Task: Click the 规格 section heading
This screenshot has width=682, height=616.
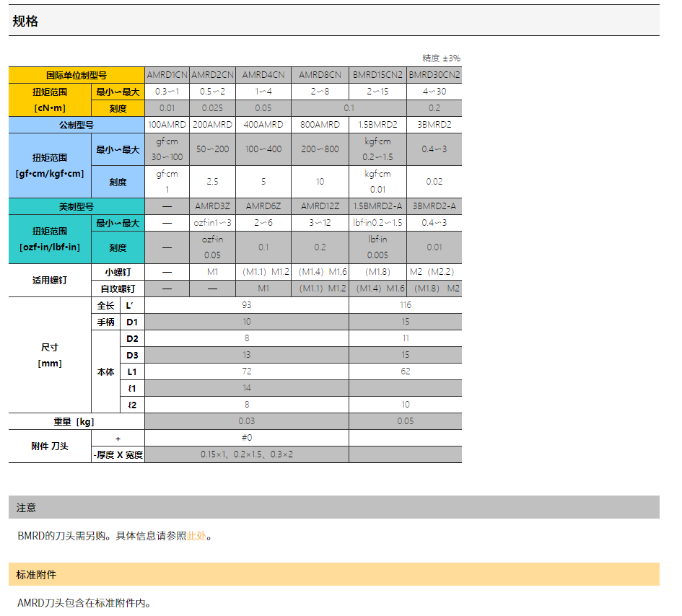Action: (x=25, y=22)
